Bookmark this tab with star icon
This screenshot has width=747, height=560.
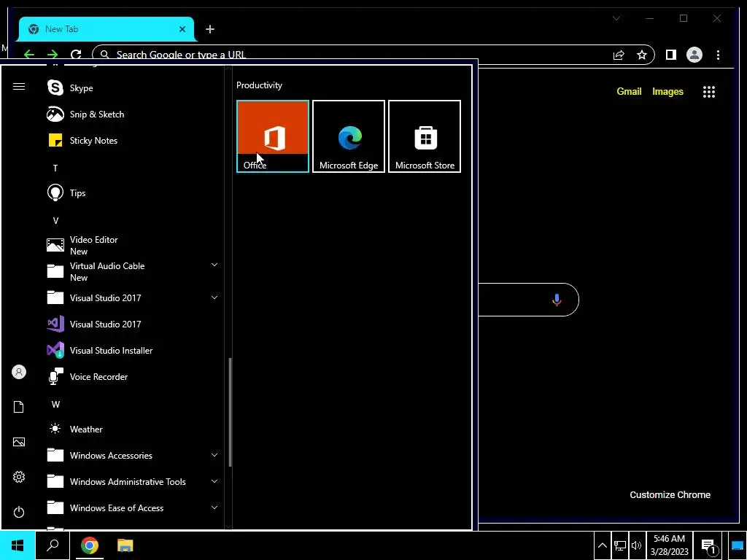click(642, 55)
